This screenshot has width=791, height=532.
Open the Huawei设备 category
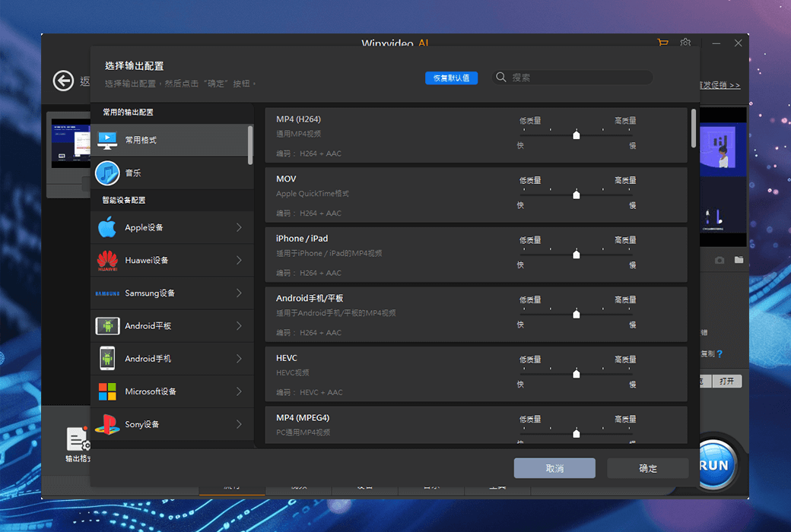coord(172,260)
